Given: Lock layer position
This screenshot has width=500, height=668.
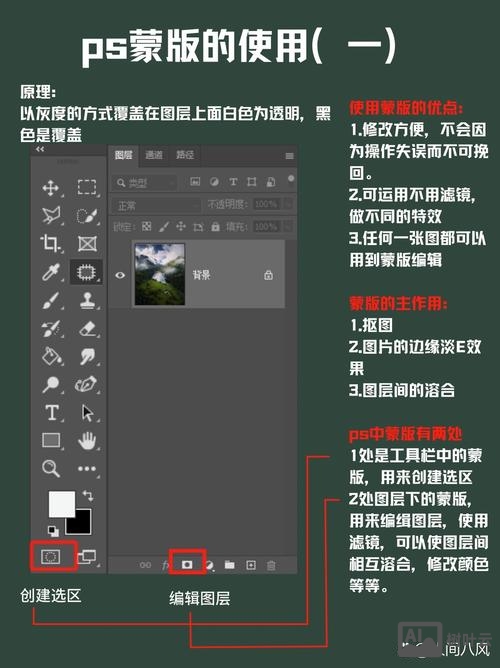Looking at the screenshot, I should pyautogui.click(x=181, y=226).
